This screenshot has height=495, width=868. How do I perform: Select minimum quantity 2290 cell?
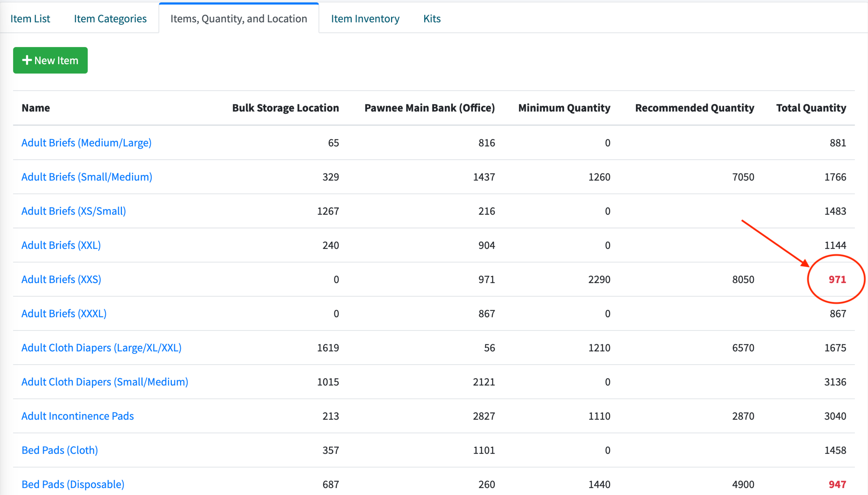(x=599, y=279)
